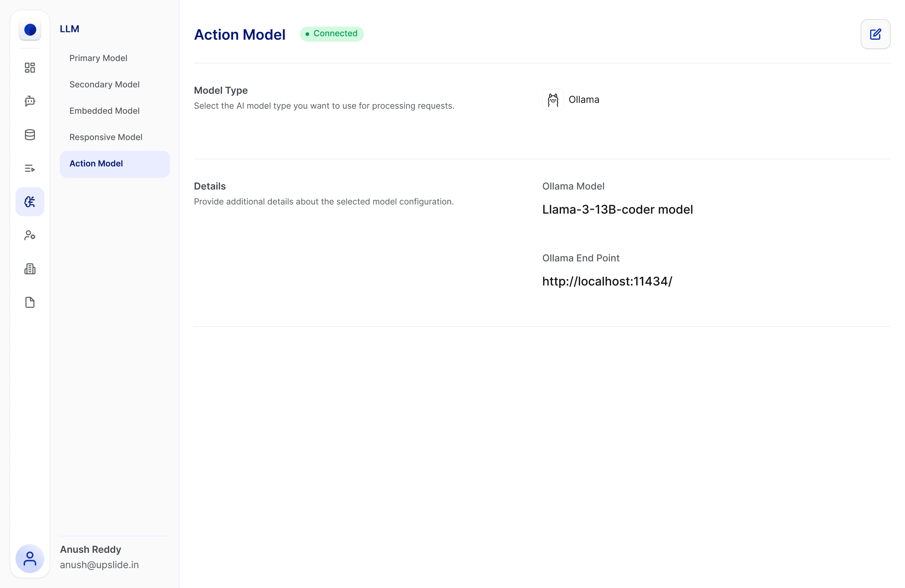Switch to Secondary Model
Viewport: 905px width, 588px height.
104,85
